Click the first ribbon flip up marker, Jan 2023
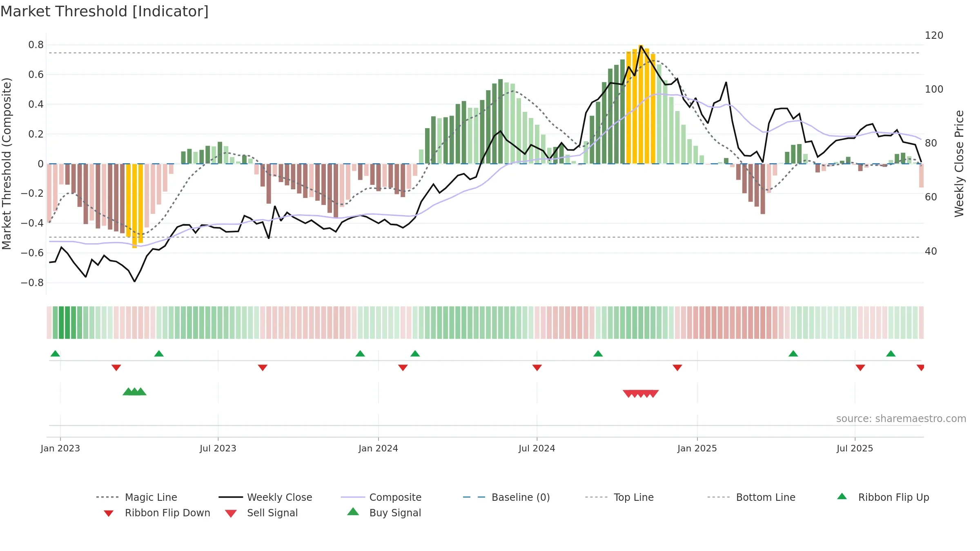This screenshot has width=980, height=551. [x=55, y=353]
